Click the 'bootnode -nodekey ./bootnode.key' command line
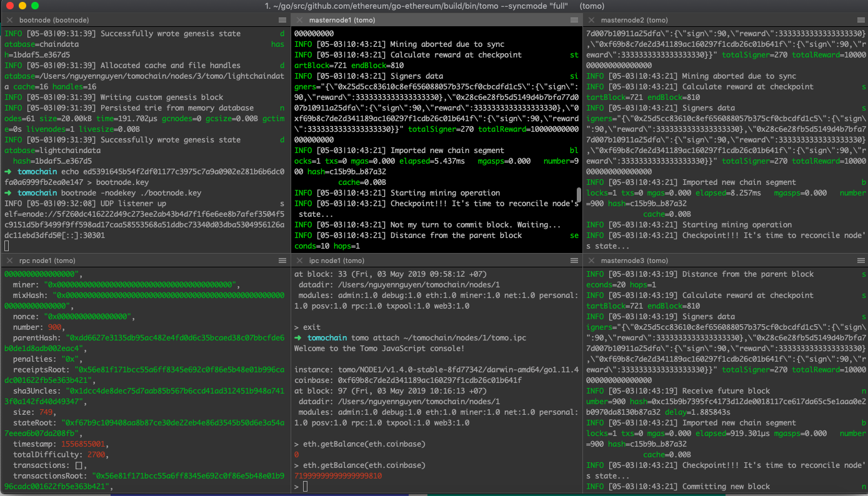Screen dimensions: 868x496 pos(131,193)
